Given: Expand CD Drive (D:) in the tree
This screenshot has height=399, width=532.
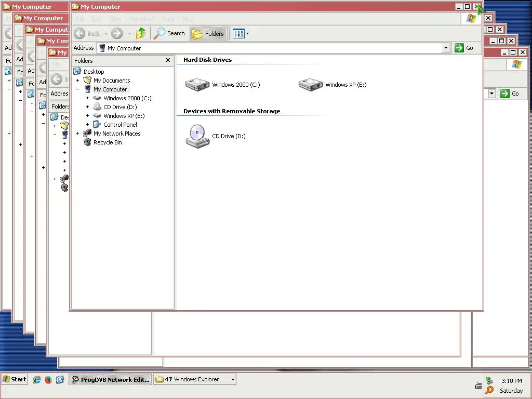Looking at the screenshot, I should pos(87,107).
